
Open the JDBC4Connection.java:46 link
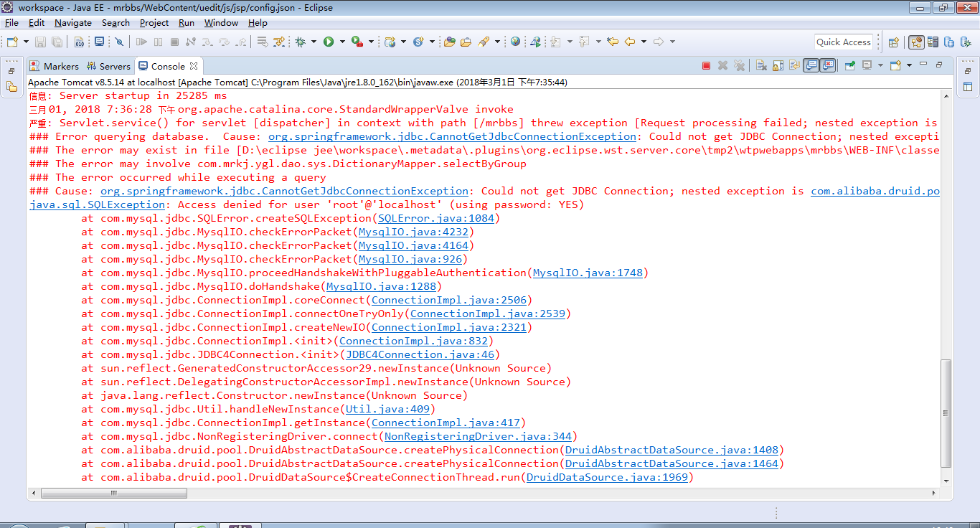coord(420,354)
